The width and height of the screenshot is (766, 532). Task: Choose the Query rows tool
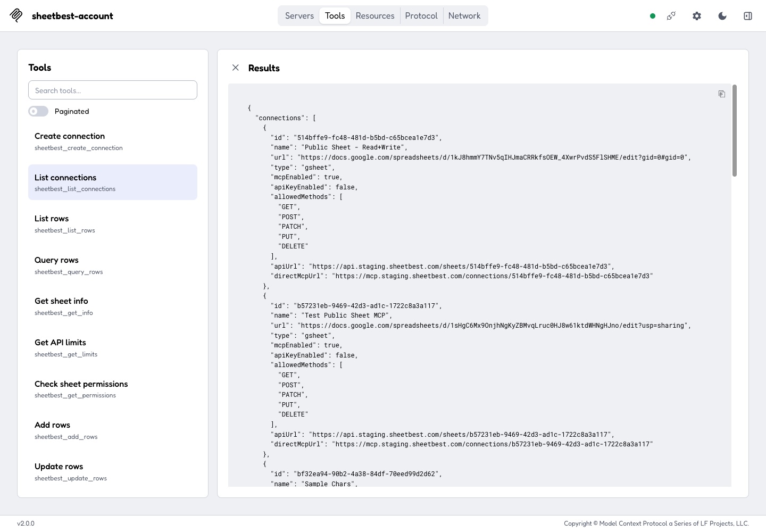tap(113, 265)
